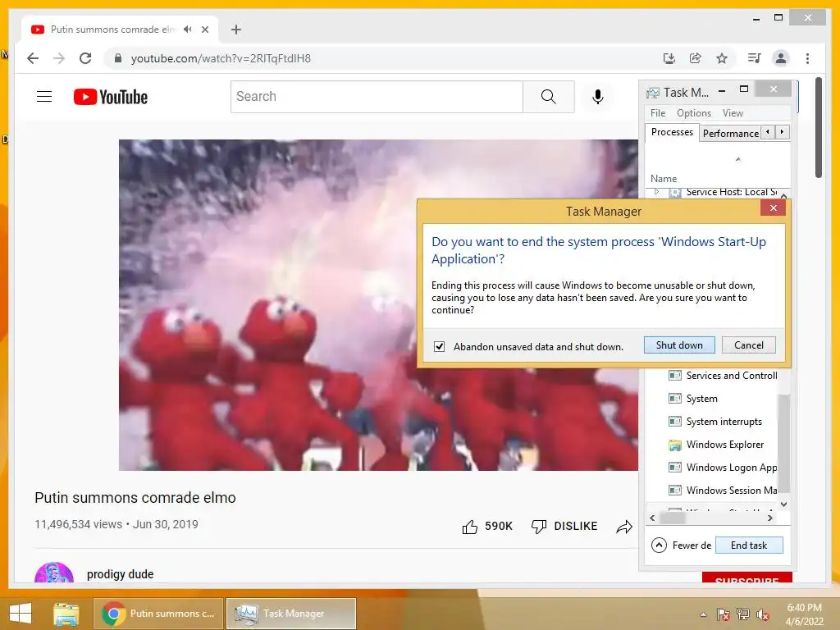Open a new Chrome tab
The image size is (840, 630).
[235, 30]
